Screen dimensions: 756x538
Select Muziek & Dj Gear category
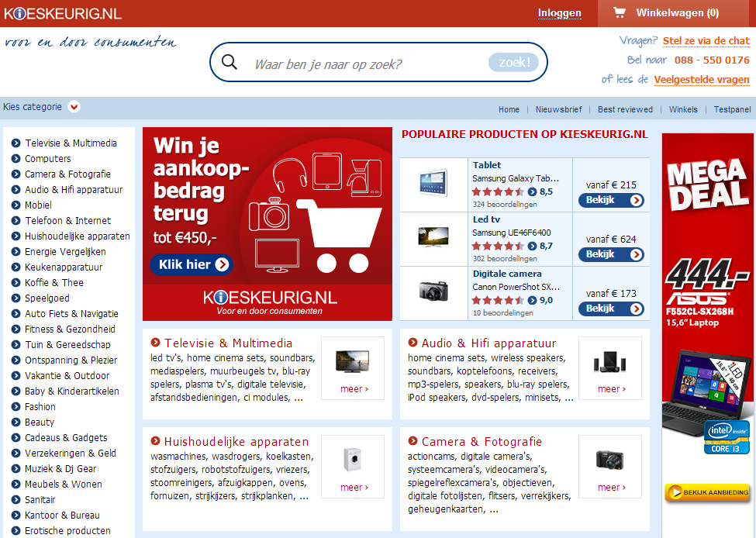coord(60,468)
